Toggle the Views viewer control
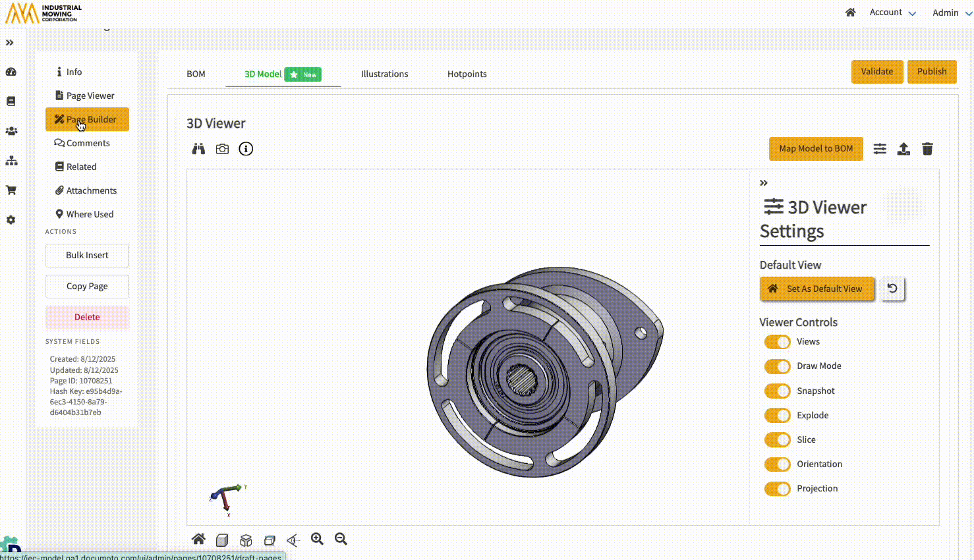This screenshot has height=560, width=974. coord(777,342)
